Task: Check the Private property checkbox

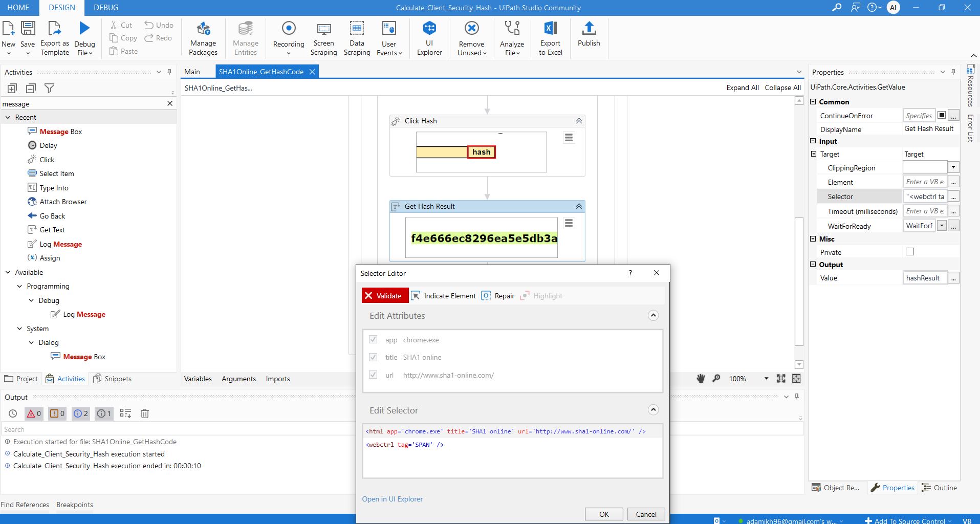Action: click(x=910, y=252)
